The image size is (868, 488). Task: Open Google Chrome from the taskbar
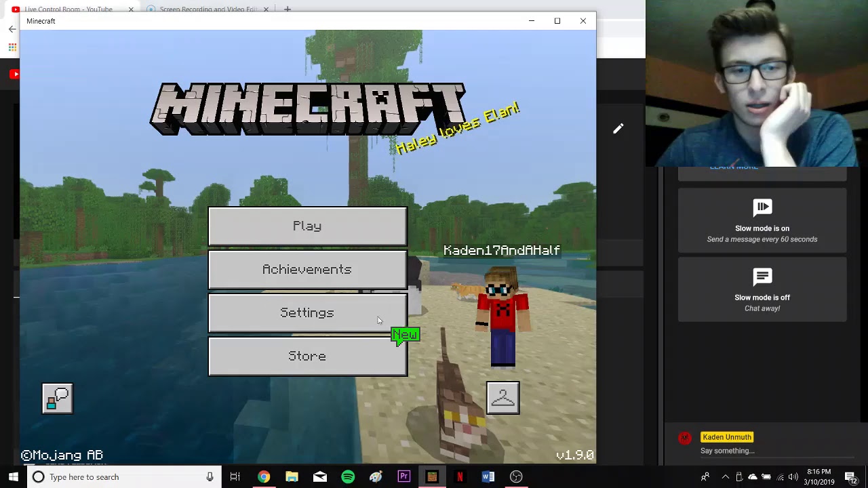click(x=263, y=477)
